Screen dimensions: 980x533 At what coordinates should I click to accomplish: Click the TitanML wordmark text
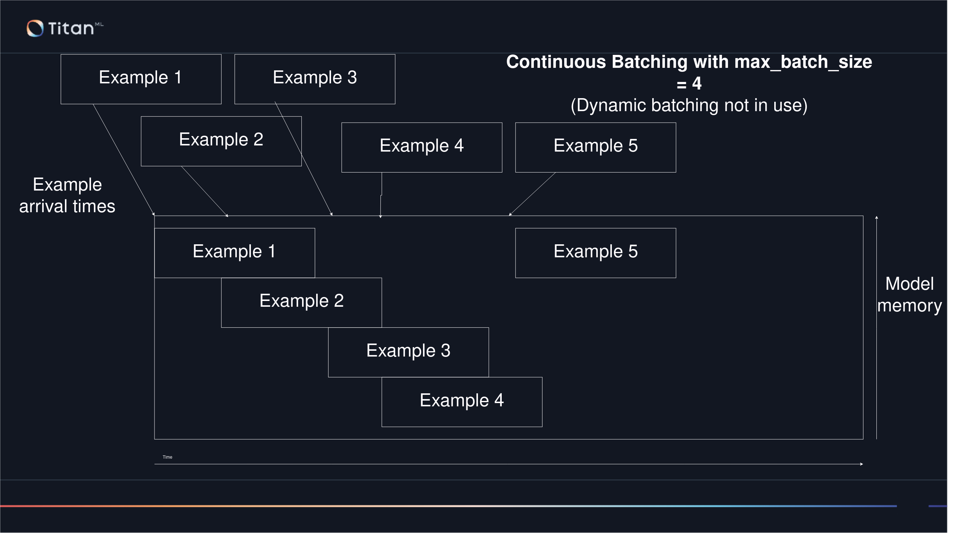pyautogui.click(x=71, y=29)
